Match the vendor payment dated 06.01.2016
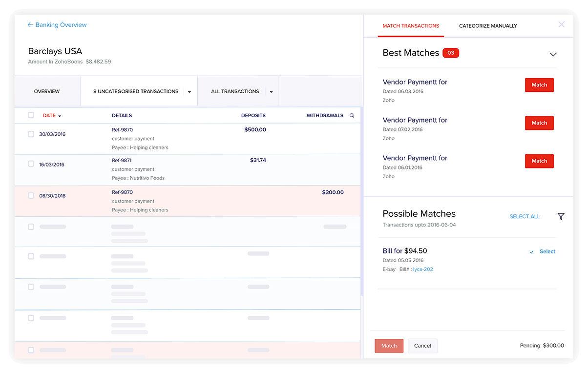Screen dimensions: 588x373 539,161
